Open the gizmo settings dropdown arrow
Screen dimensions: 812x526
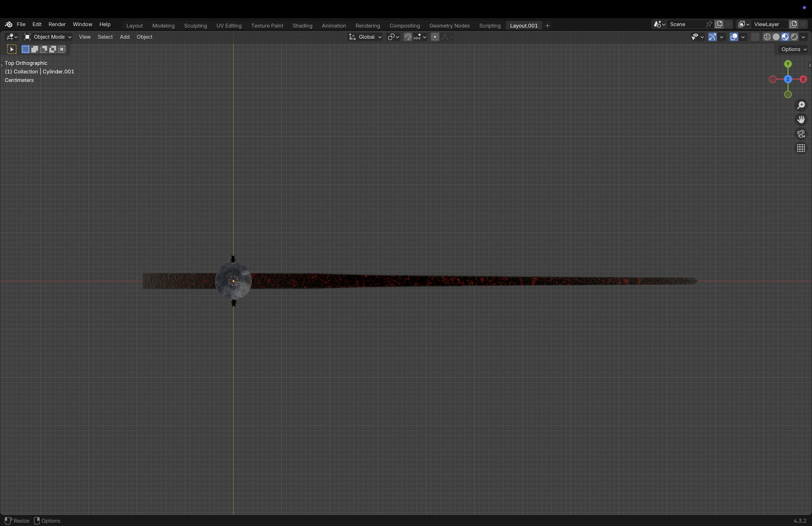click(x=722, y=37)
